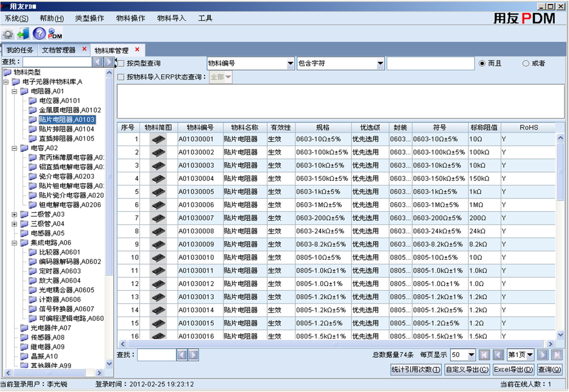Click folder icon of 电位器,A0101

(33, 100)
